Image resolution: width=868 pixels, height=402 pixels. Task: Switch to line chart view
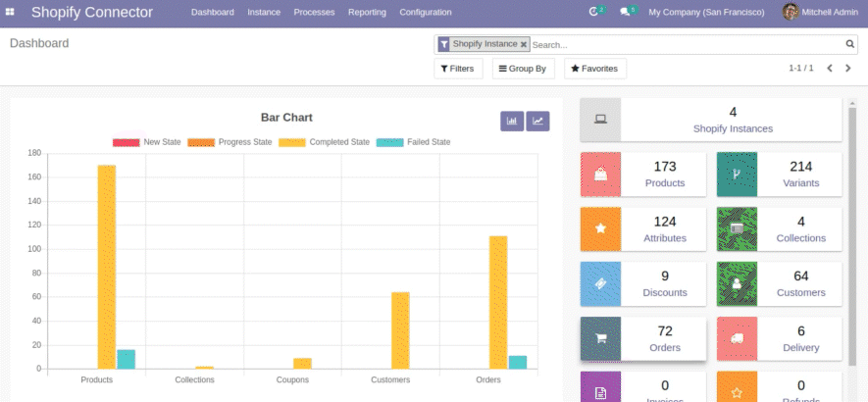click(x=537, y=121)
